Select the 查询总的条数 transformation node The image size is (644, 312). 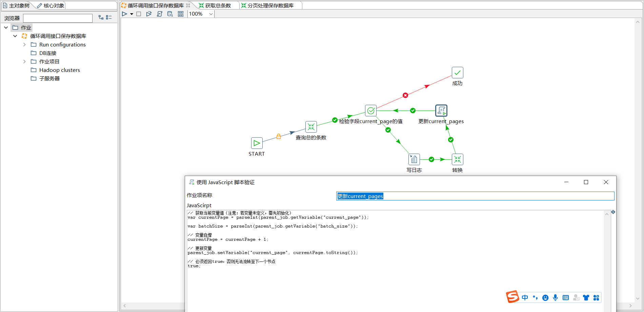pos(311,127)
